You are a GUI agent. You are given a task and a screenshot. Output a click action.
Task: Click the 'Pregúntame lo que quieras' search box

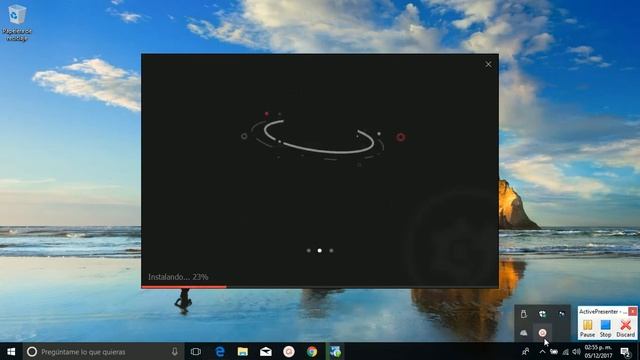tap(103, 351)
